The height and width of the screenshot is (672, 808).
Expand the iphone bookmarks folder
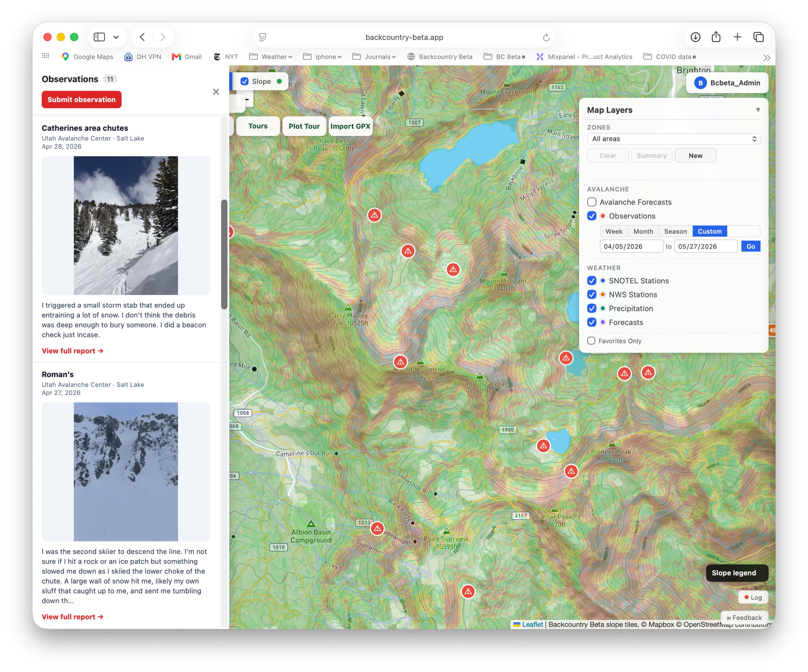(x=322, y=57)
